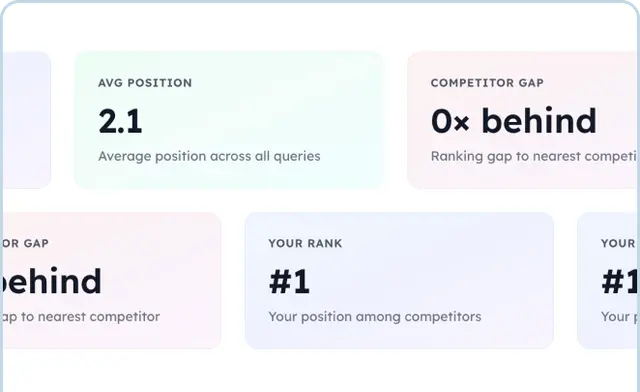The width and height of the screenshot is (640, 392).
Task: Click the cut-off 'OR GAP' label in bottom row
Action: coord(26,243)
